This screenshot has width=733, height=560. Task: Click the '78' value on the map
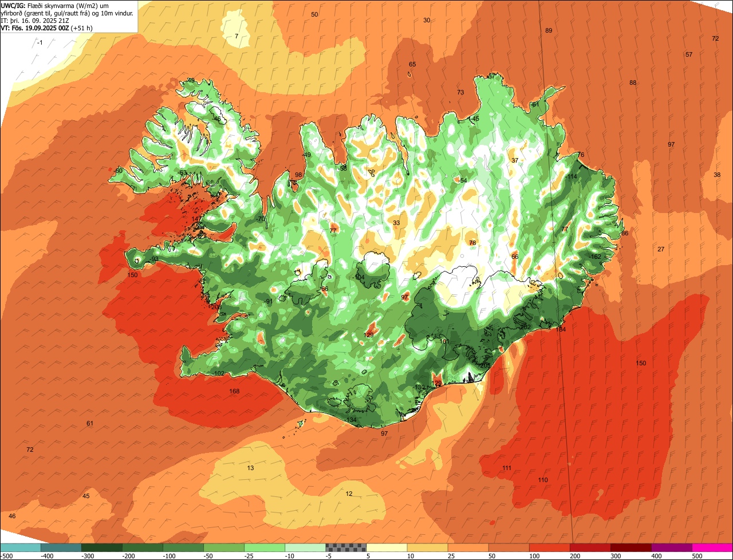coord(472,243)
